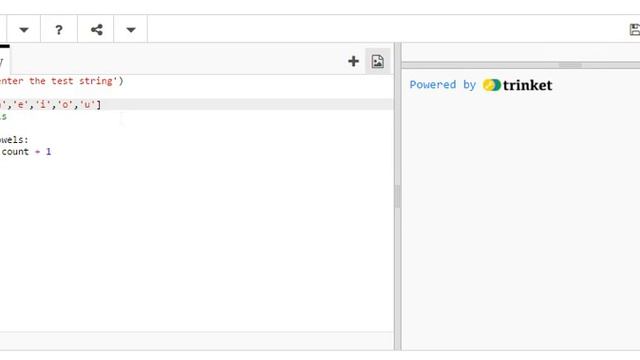The image size is (640, 360).
Task: Click the 'Powered by' text
Action: [443, 85]
